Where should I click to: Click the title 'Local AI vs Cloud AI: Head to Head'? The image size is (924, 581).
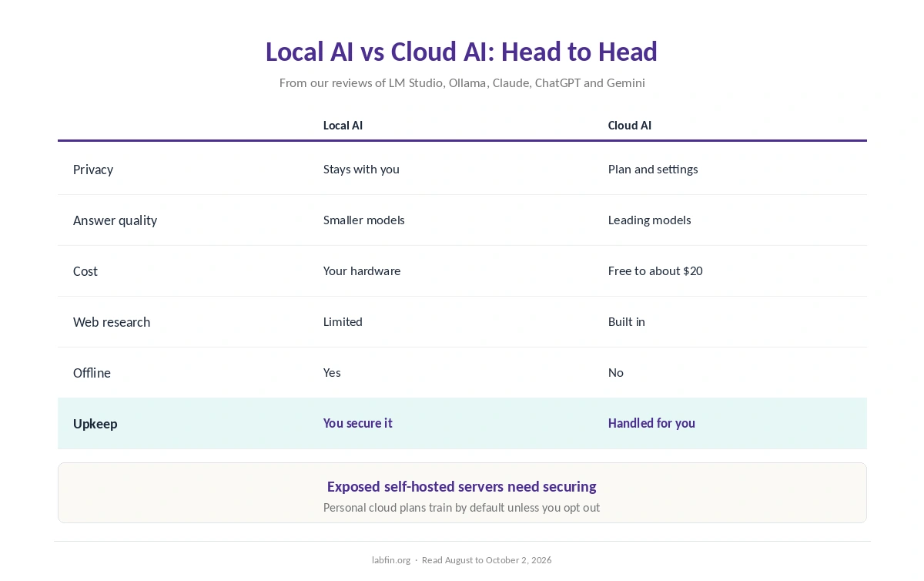[461, 52]
